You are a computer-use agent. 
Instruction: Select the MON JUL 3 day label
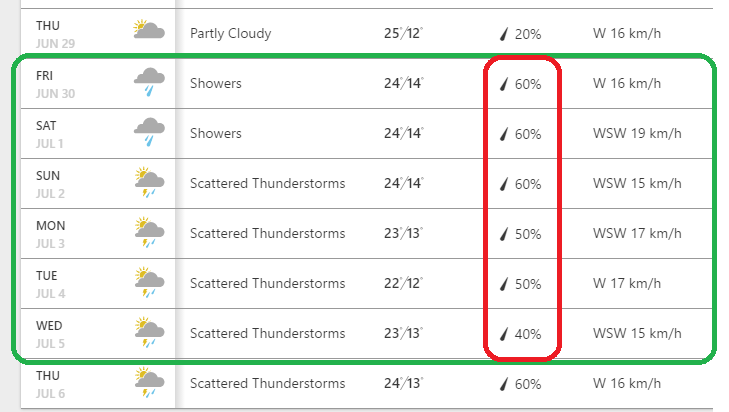point(50,233)
